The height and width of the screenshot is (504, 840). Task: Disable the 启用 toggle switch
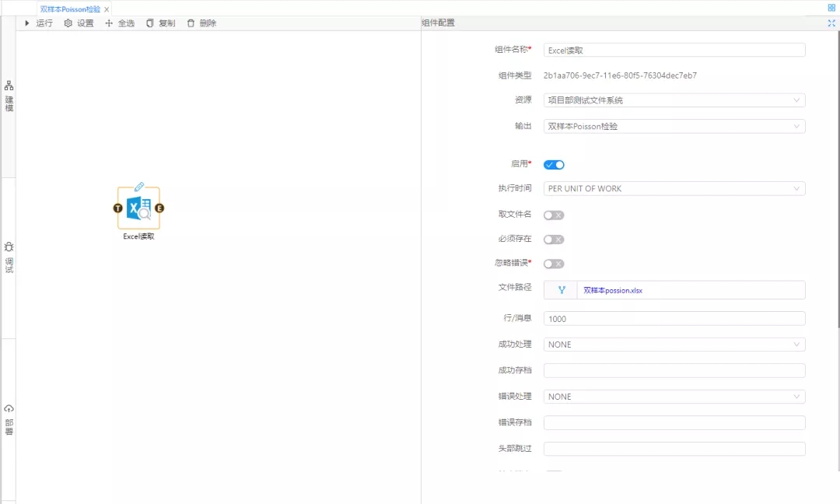coord(554,165)
